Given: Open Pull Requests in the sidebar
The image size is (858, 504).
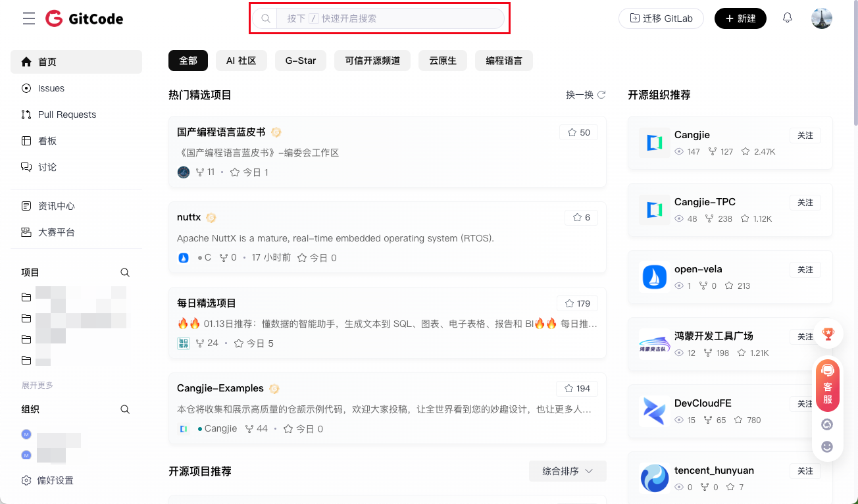Looking at the screenshot, I should pos(66,114).
